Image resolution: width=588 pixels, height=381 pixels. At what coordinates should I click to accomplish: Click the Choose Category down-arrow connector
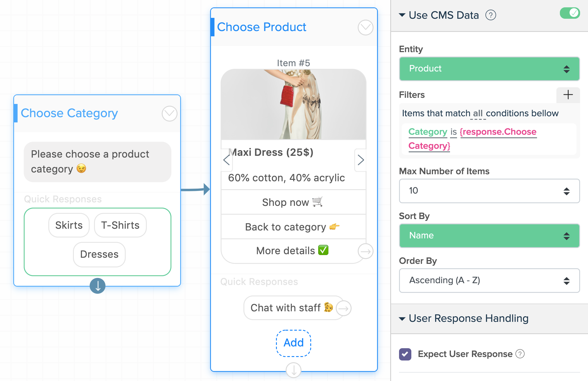[x=98, y=286]
